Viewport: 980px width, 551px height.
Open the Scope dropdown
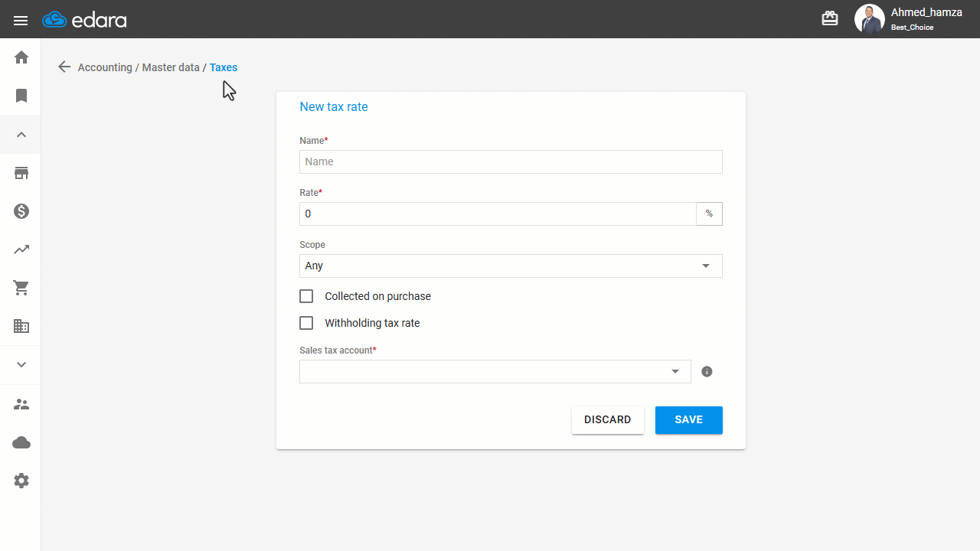coord(511,266)
